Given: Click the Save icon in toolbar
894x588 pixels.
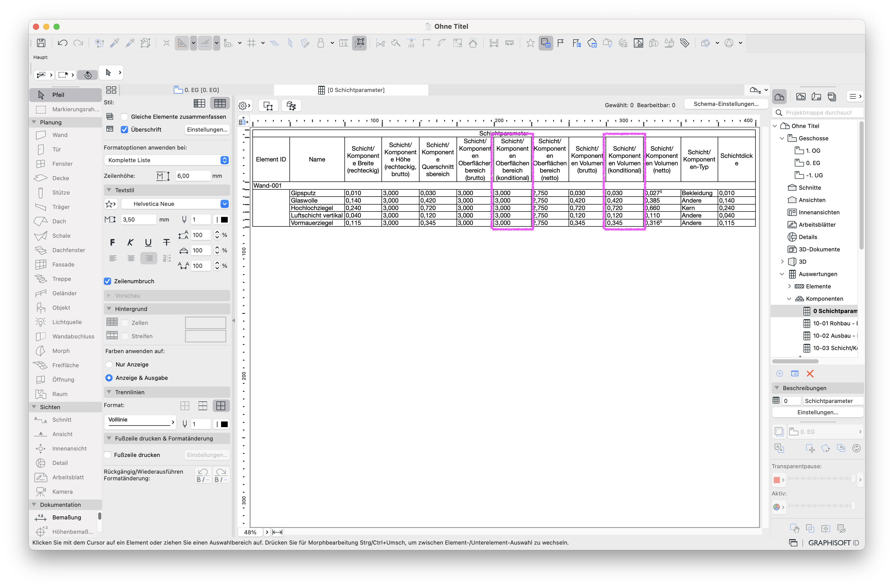Looking at the screenshot, I should click(41, 43).
